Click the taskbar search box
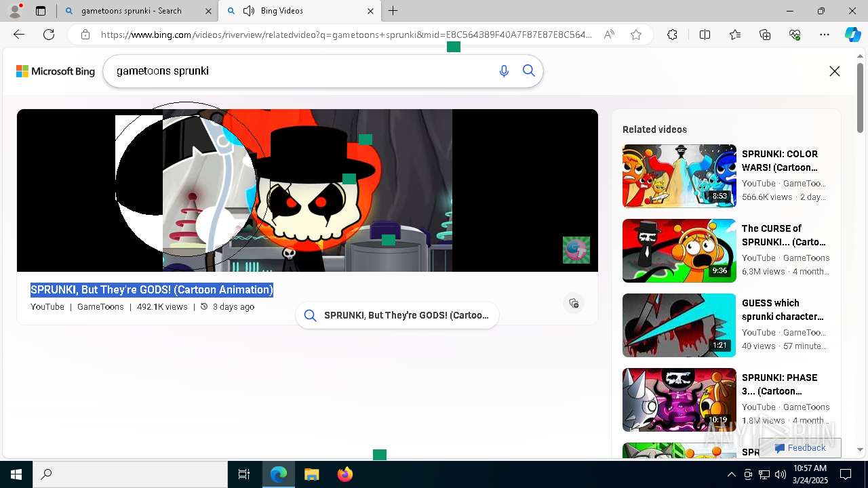The image size is (868, 488). coord(130,474)
